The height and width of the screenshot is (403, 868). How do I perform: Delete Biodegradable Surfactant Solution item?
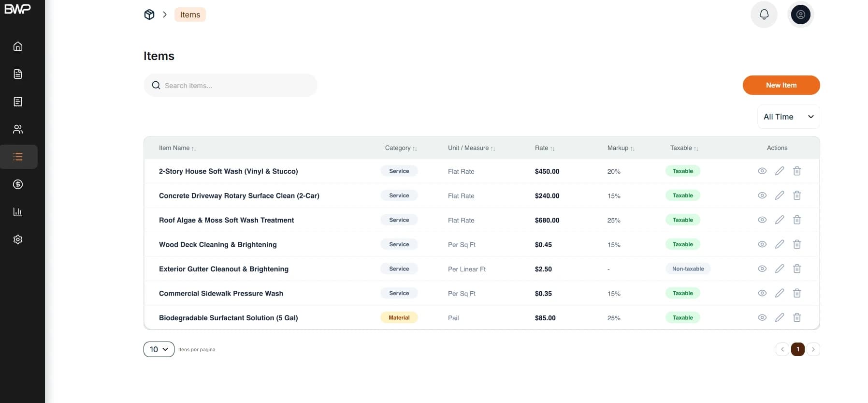click(797, 317)
